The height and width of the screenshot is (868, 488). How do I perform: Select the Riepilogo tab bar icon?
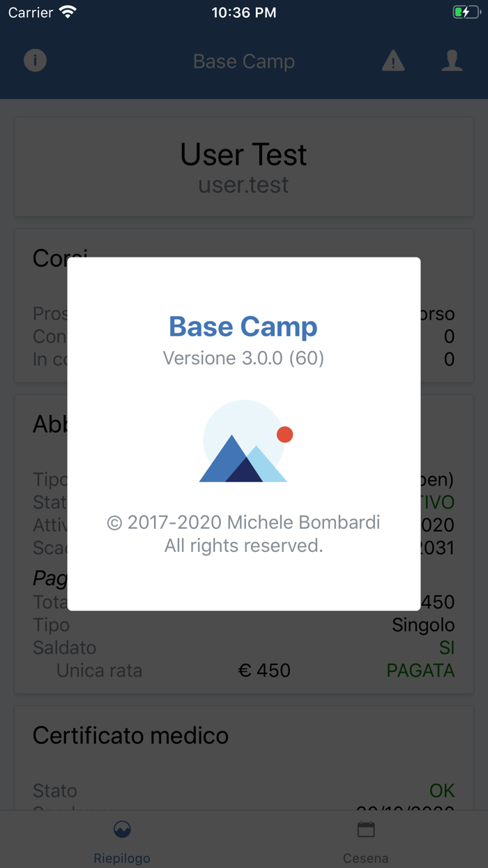[x=121, y=829]
